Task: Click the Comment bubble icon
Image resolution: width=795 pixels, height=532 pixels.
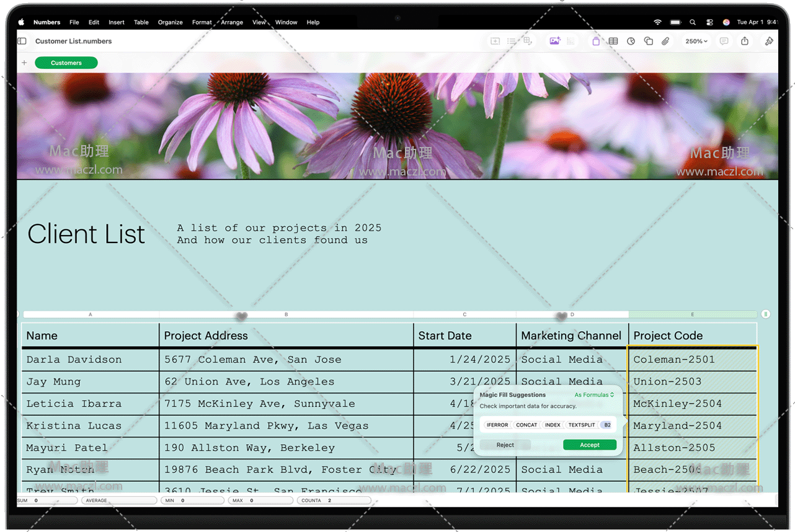Action: [724, 42]
